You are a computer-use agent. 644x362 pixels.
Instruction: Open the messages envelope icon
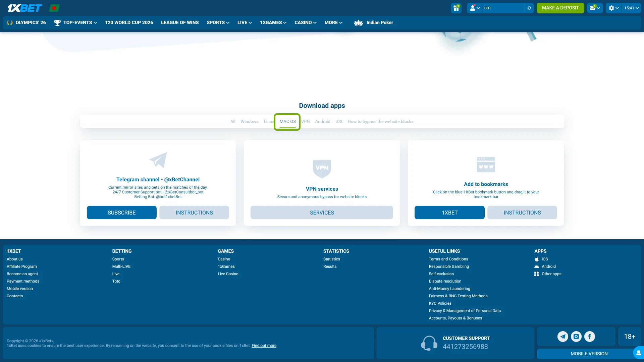tap(593, 8)
